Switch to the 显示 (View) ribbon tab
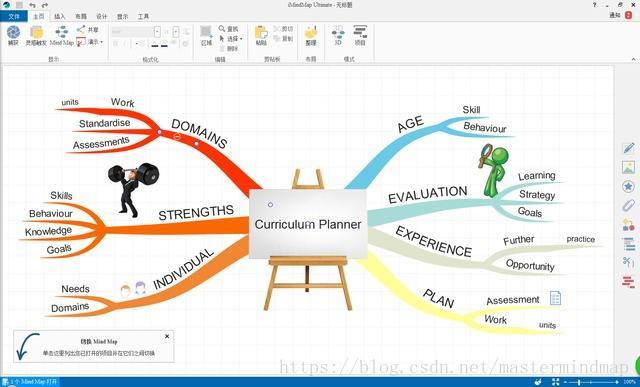Image resolution: width=640 pixels, height=387 pixels. (x=122, y=16)
